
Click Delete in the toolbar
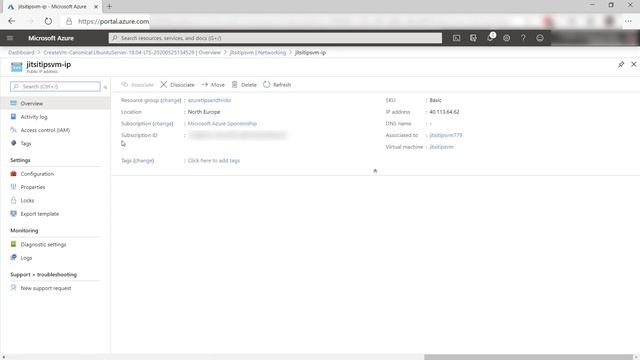tap(244, 85)
